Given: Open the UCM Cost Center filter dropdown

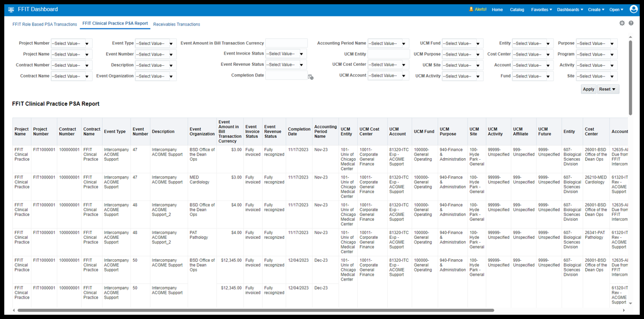Looking at the screenshot, I should [x=388, y=65].
